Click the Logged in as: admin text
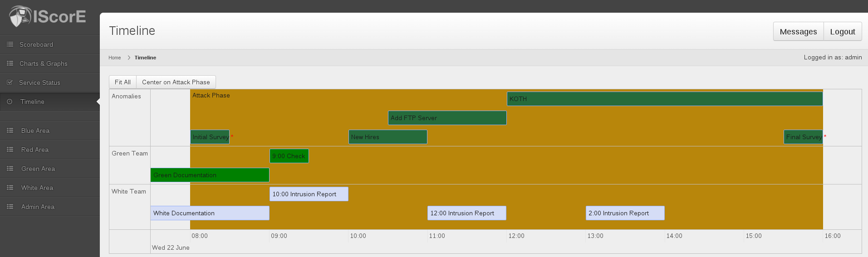Viewport: 868px width, 257px height. pyautogui.click(x=833, y=57)
